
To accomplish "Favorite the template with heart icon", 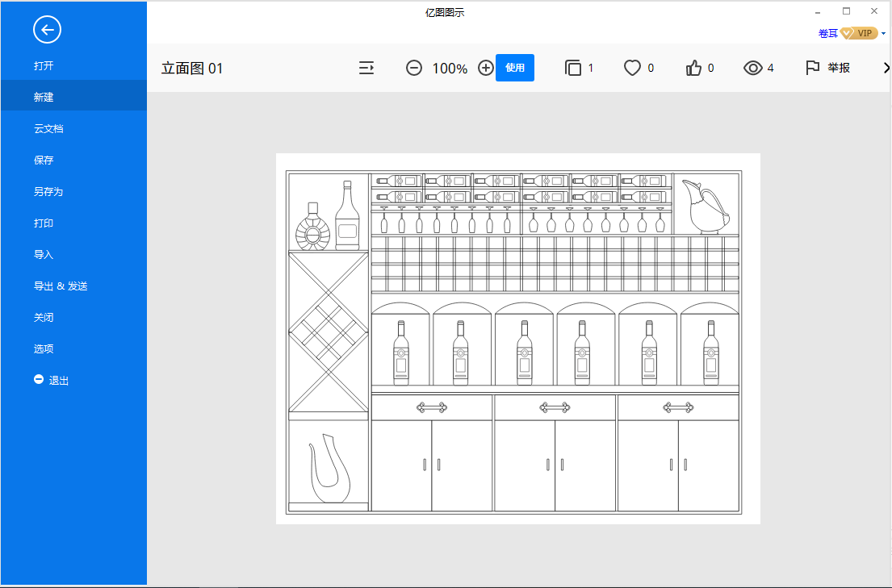I will pos(632,68).
